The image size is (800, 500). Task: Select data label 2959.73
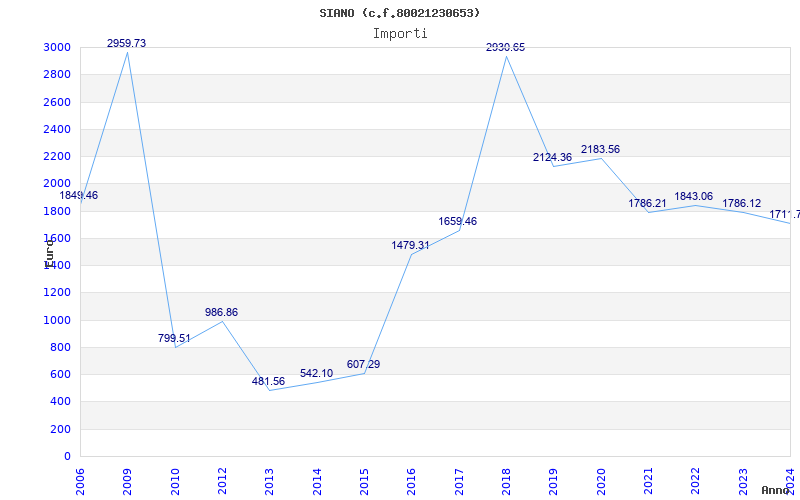(x=127, y=43)
